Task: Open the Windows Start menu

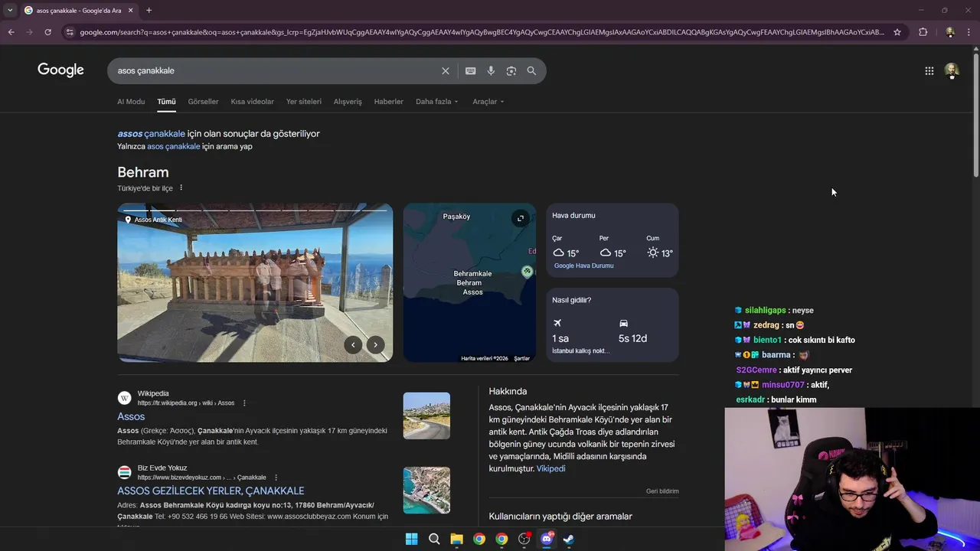Action: pyautogui.click(x=411, y=539)
